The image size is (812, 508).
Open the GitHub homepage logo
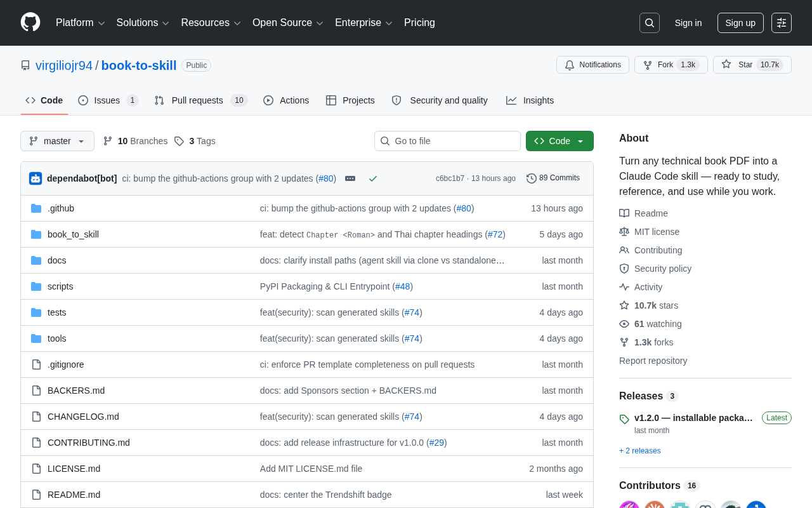click(30, 22)
